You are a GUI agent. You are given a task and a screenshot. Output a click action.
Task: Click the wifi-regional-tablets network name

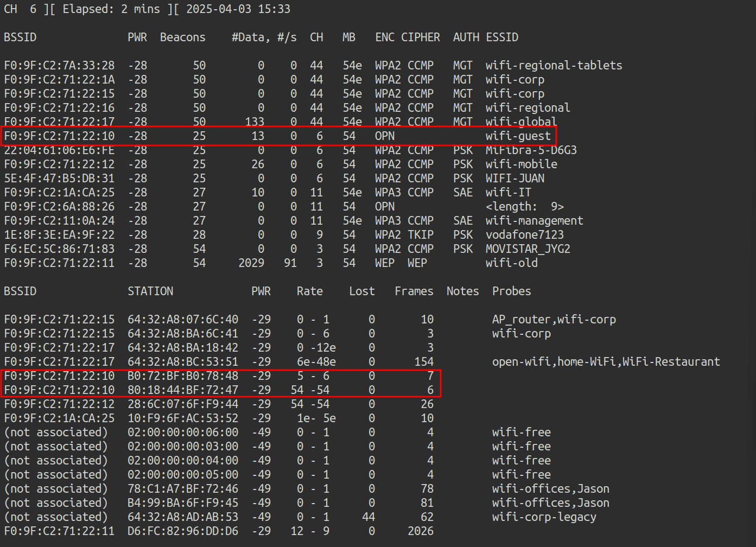click(x=554, y=66)
